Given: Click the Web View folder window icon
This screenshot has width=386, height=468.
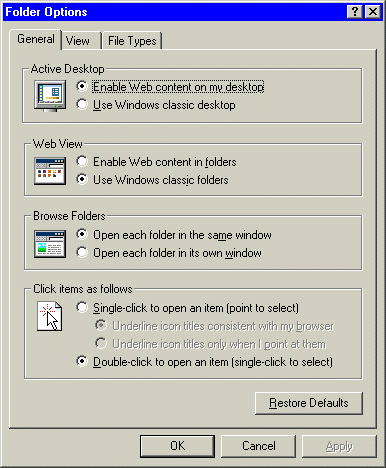Looking at the screenshot, I should (50, 171).
